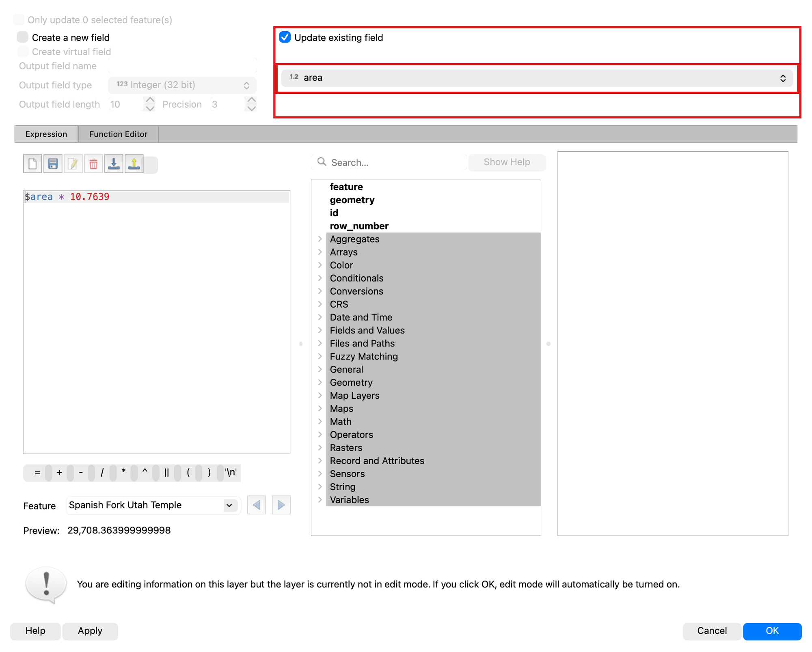Expand the Date and Time group
Viewport: 812px width, 652px height.
320,317
